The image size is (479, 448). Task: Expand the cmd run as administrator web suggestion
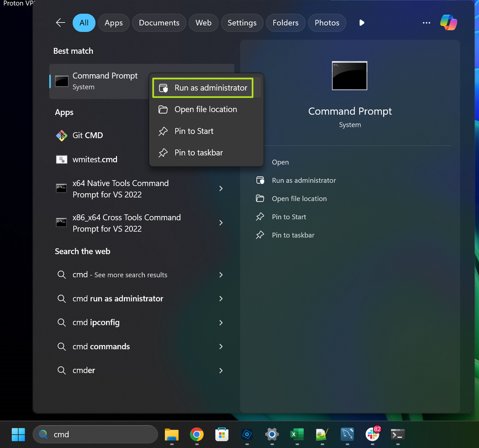click(x=221, y=298)
